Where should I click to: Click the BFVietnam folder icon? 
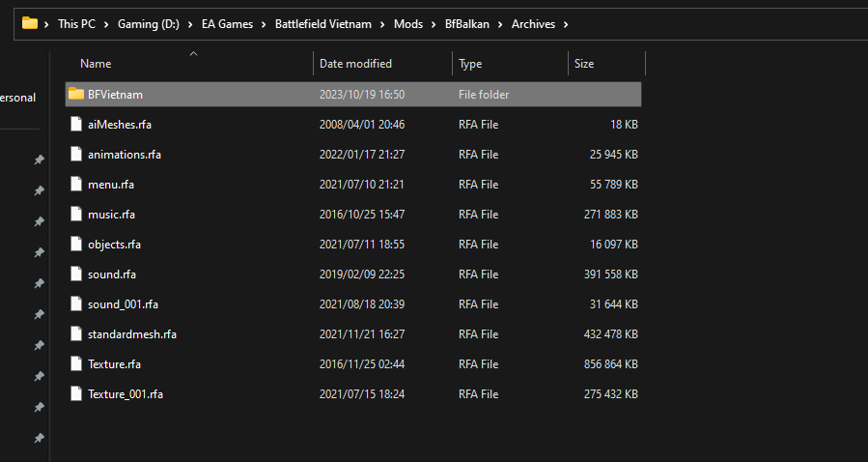(76, 95)
